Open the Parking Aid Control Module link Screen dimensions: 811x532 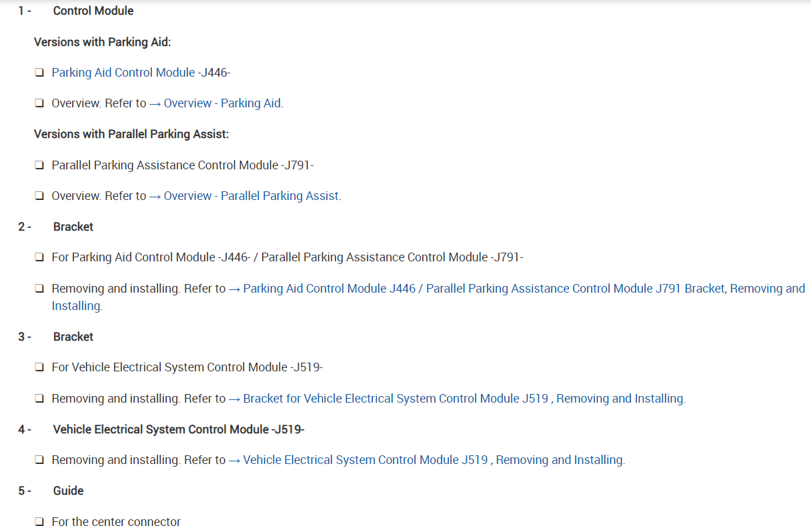coord(123,73)
